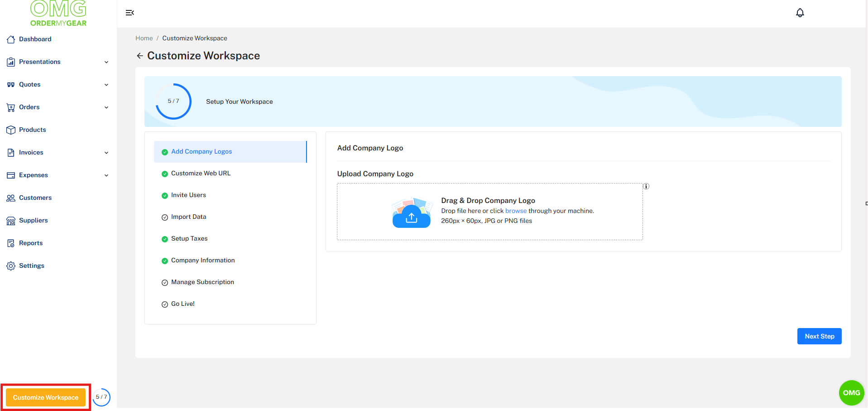Open the Home breadcrumb link
Screen dimensions: 868x411
point(144,38)
